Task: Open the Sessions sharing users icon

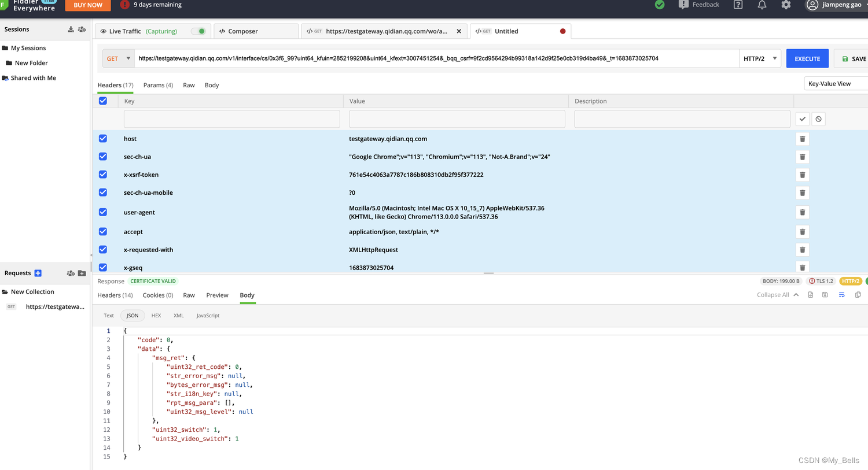Action: [x=82, y=29]
